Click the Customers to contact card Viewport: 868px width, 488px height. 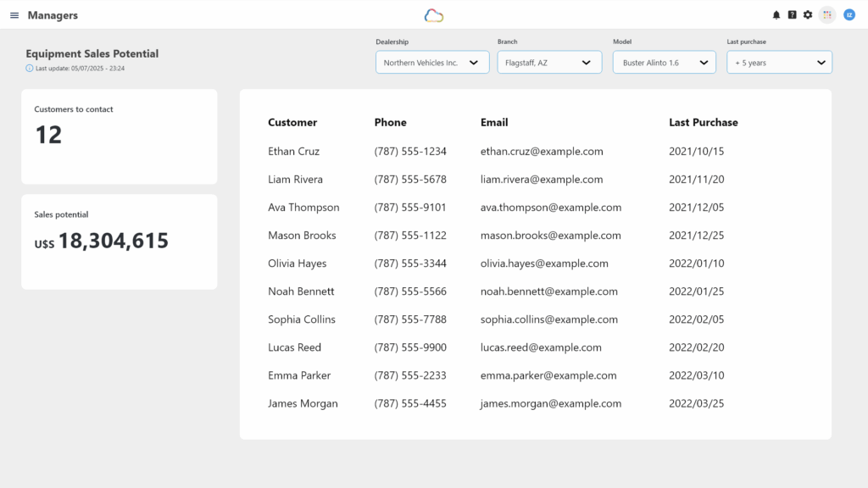(x=120, y=136)
